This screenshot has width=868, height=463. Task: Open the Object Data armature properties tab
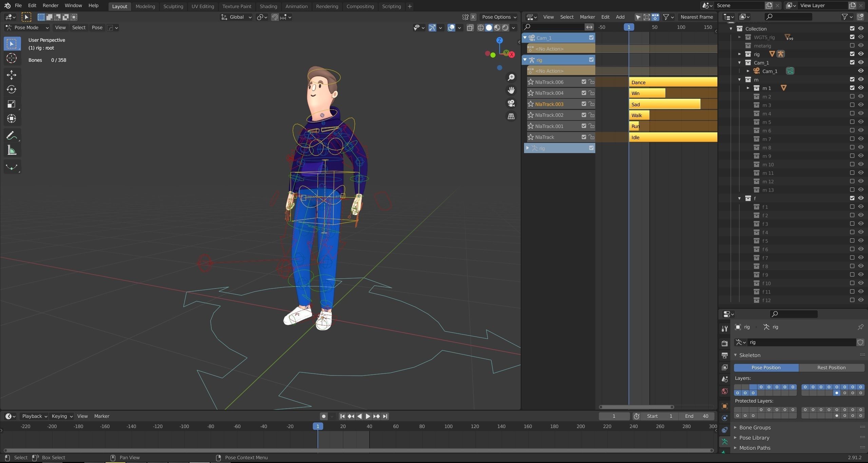click(x=725, y=442)
